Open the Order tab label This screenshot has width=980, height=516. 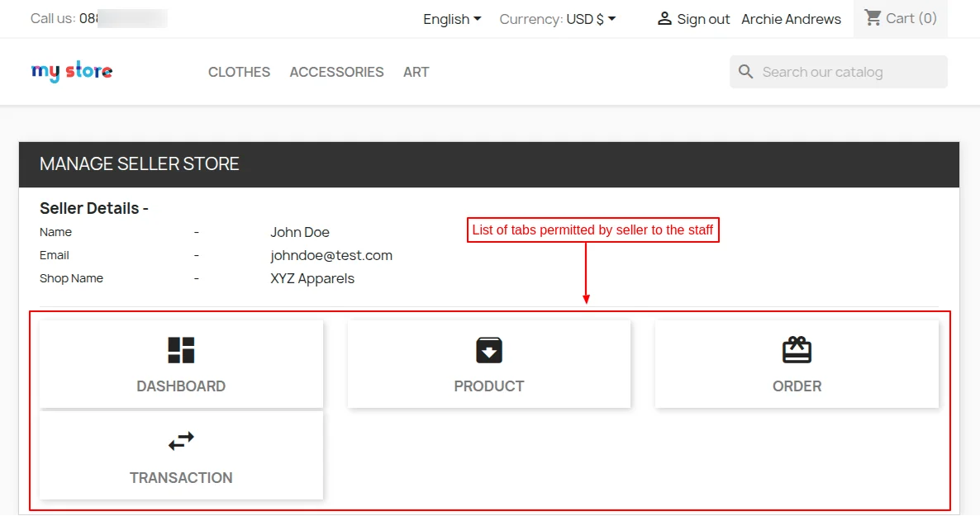coord(797,386)
